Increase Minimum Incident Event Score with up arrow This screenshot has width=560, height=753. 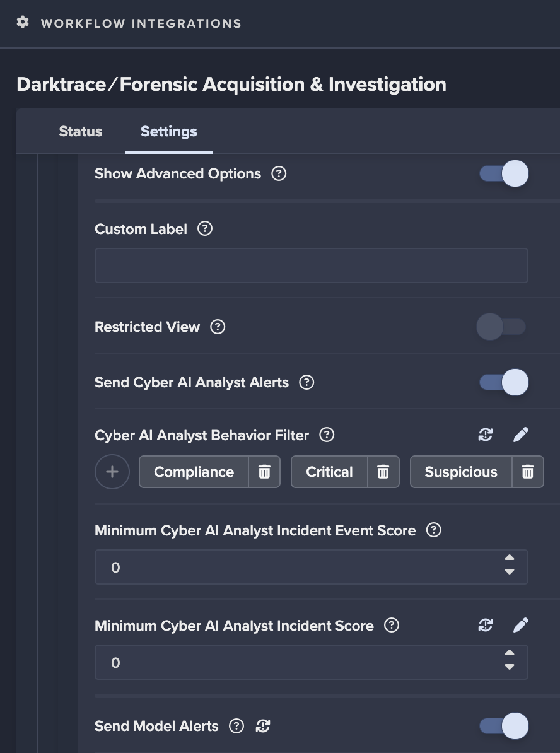(510, 558)
